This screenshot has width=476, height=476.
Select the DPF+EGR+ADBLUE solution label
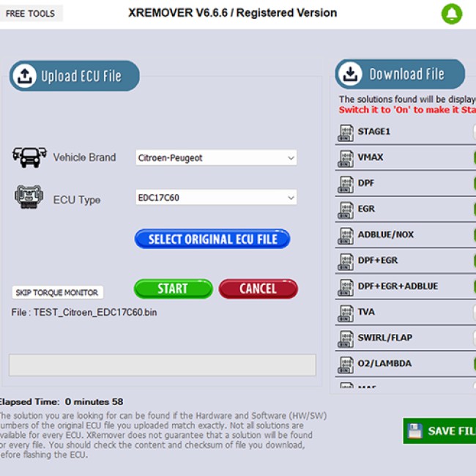[x=398, y=286]
